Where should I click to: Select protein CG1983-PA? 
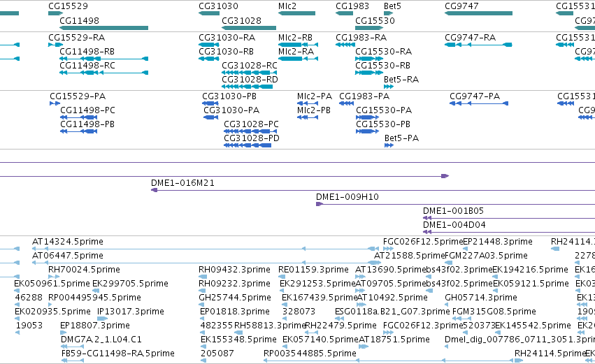click(364, 96)
